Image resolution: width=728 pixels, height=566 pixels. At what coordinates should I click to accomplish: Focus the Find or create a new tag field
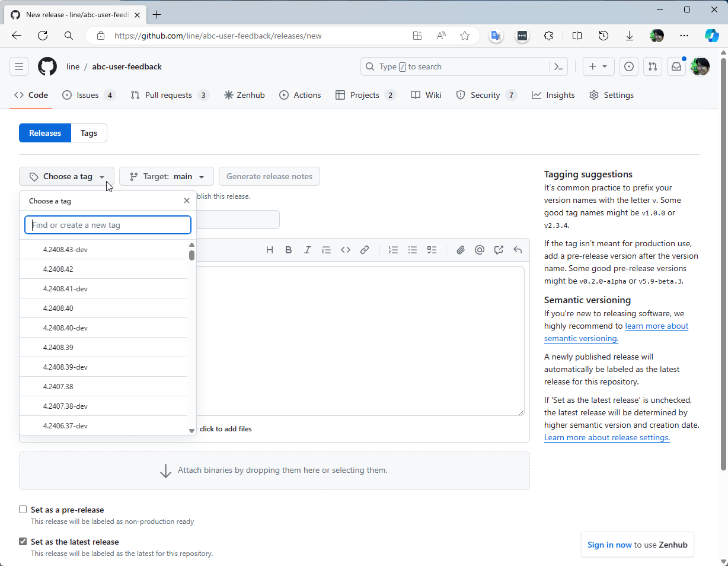click(x=108, y=225)
